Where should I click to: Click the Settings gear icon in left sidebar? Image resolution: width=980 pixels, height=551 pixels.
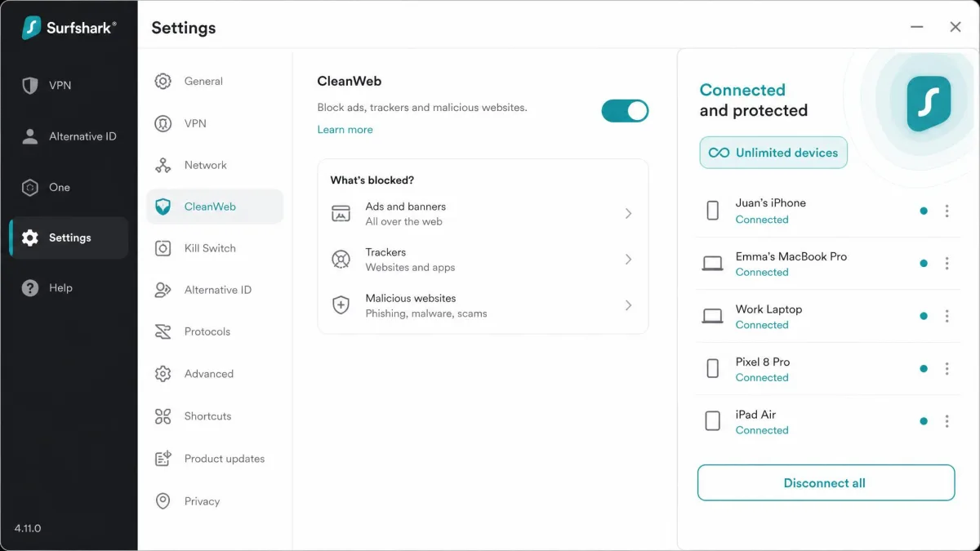pyautogui.click(x=30, y=238)
